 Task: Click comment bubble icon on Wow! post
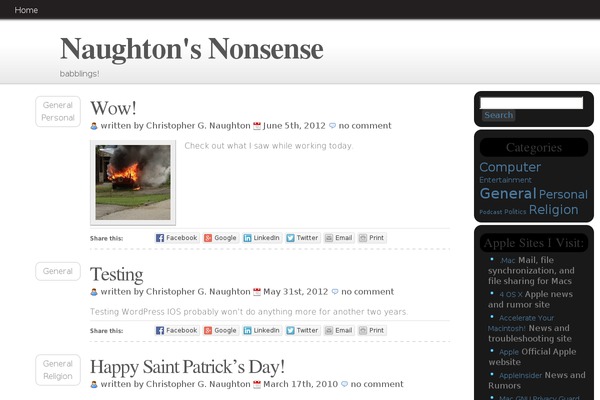click(333, 126)
